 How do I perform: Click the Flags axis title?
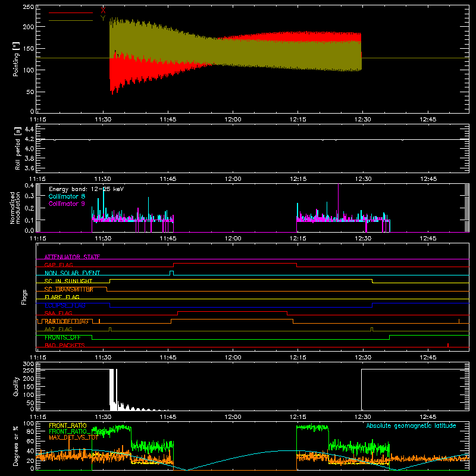(24, 297)
